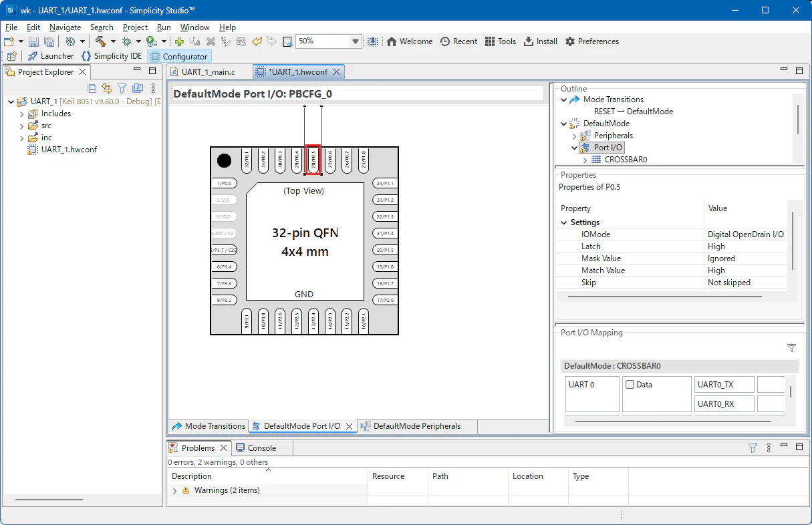Click the UART0_TX signal cell
Screen dimensions: 812x525
pyautogui.click(x=724, y=385)
